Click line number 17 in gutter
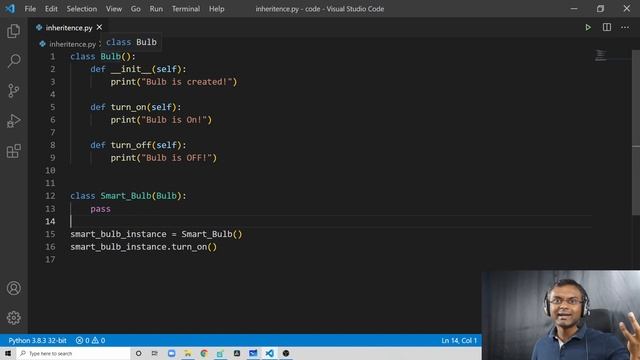Viewport: 640px width, 360px height. coord(50,260)
